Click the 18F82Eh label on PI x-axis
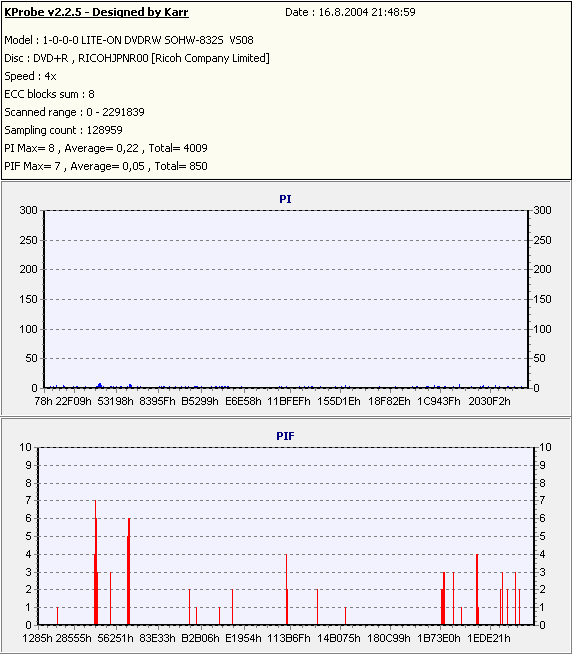Image resolution: width=572 pixels, height=654 pixels. (x=389, y=401)
